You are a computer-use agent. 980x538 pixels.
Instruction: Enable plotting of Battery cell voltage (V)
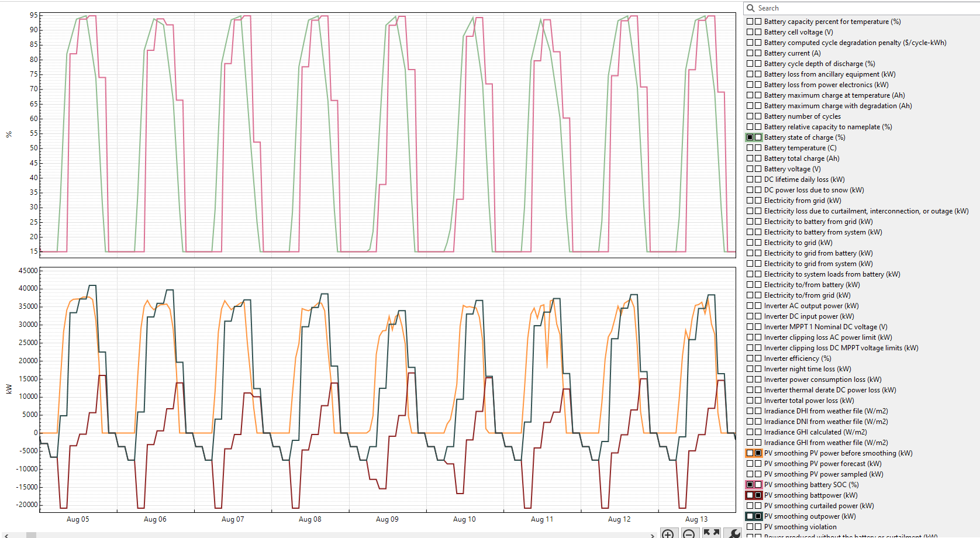tap(750, 32)
